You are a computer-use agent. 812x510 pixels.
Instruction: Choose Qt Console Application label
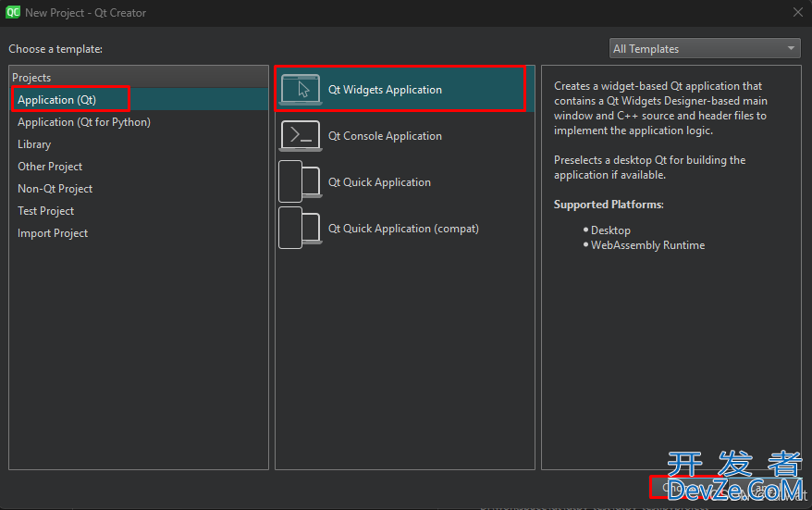tap(385, 136)
